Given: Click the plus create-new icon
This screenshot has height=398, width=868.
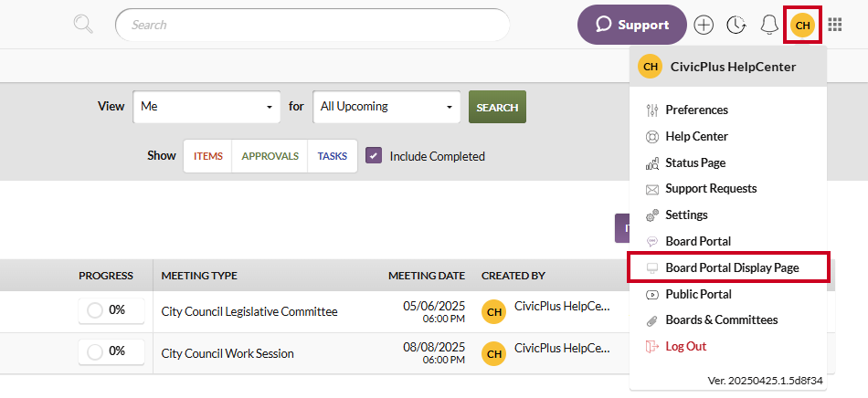Looking at the screenshot, I should 704,25.
